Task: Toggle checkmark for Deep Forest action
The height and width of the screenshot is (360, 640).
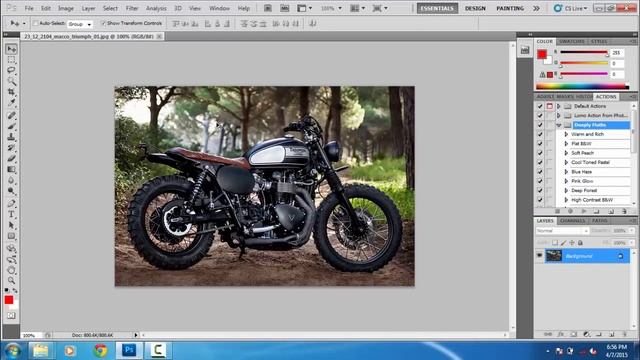Action: 540,191
